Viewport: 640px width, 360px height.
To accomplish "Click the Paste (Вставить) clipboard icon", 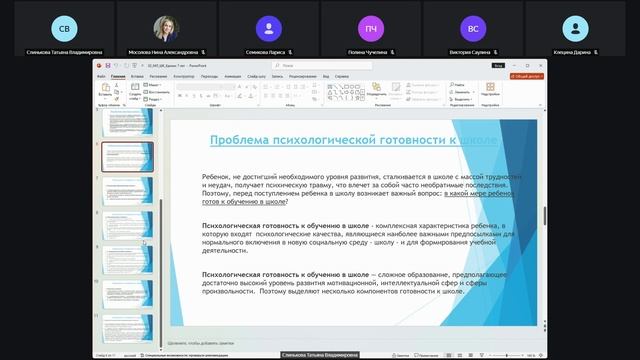I will coord(105,87).
